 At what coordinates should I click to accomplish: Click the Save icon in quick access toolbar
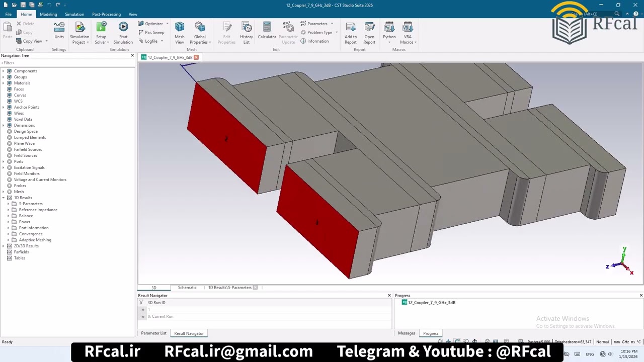(x=23, y=5)
